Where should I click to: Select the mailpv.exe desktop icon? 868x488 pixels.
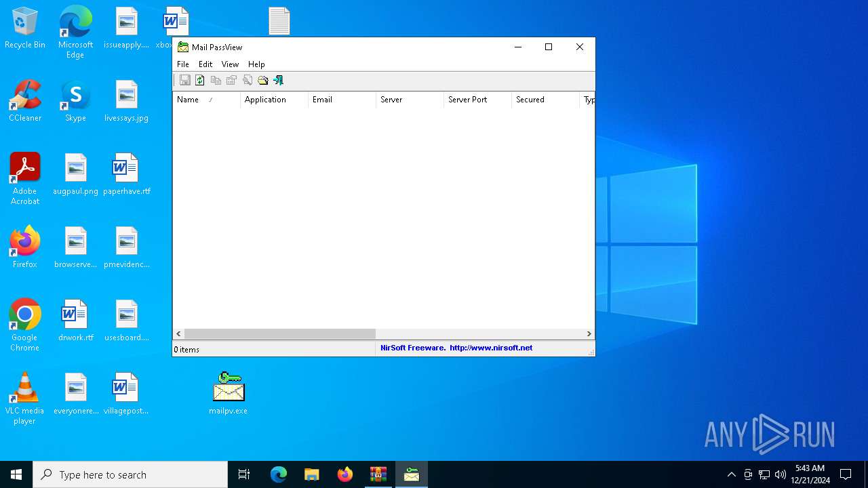pos(229,393)
